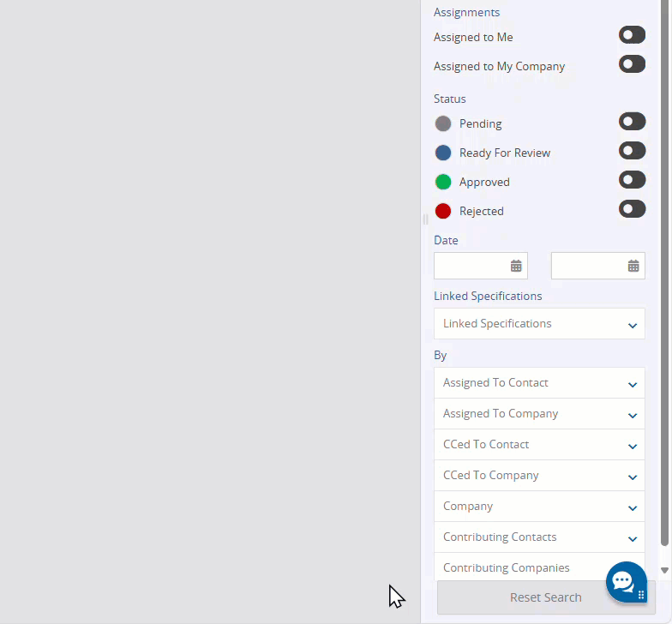Viewport: 672px width, 624px height.
Task: Toggle the Rejected status filter
Action: click(632, 209)
